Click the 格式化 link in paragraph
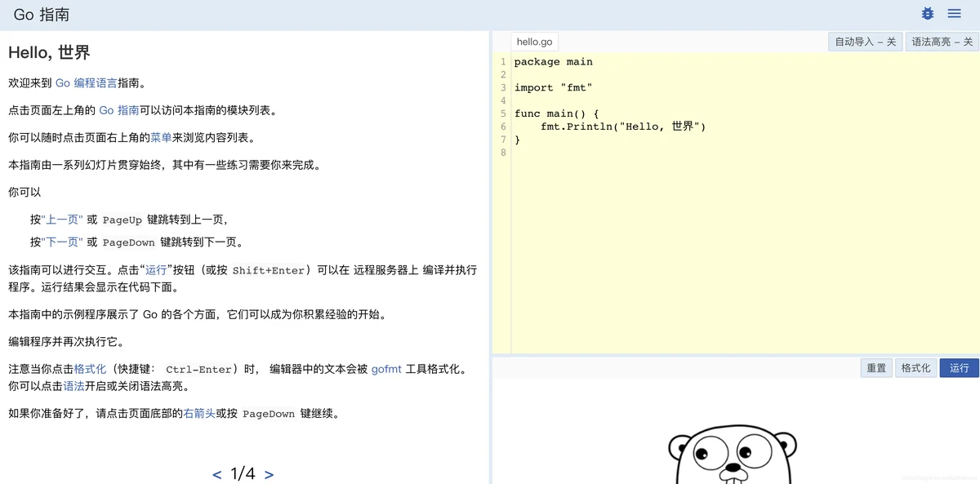Viewport: 980px width, 484px height. tap(91, 369)
